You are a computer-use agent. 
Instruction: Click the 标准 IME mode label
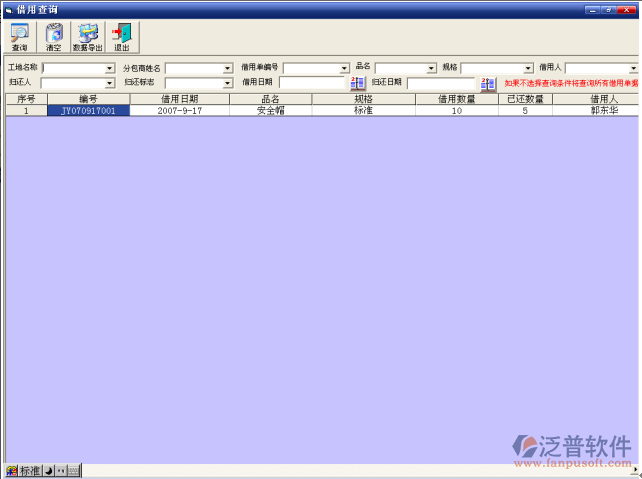(30, 471)
